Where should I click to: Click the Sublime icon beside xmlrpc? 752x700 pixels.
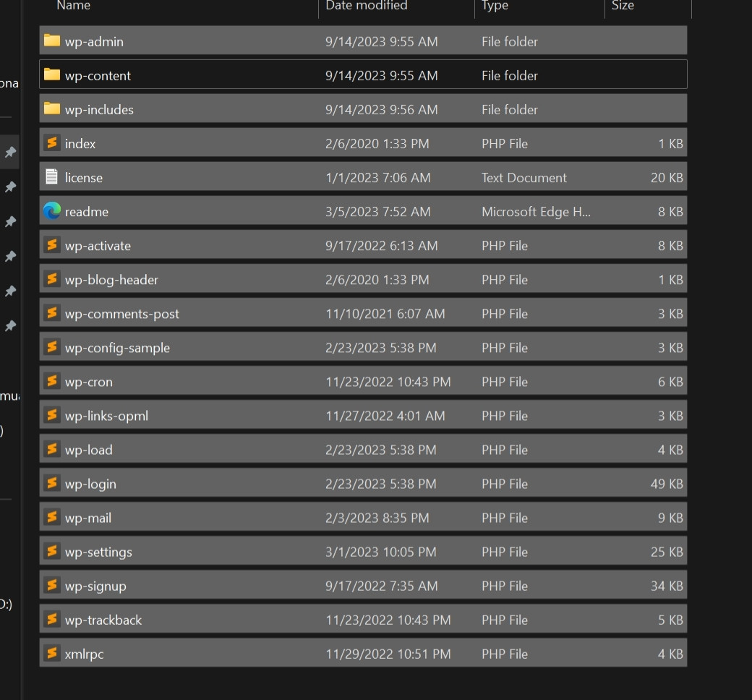point(51,653)
